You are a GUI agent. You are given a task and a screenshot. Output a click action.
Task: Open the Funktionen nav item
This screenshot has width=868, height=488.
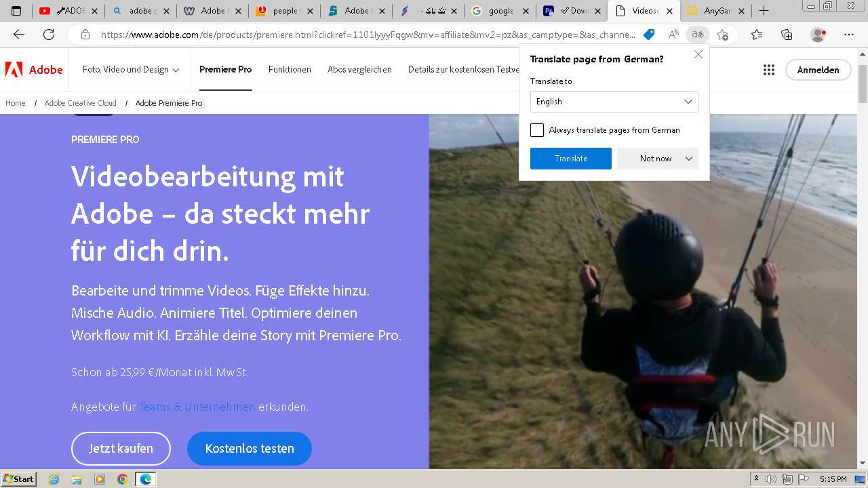click(x=290, y=70)
